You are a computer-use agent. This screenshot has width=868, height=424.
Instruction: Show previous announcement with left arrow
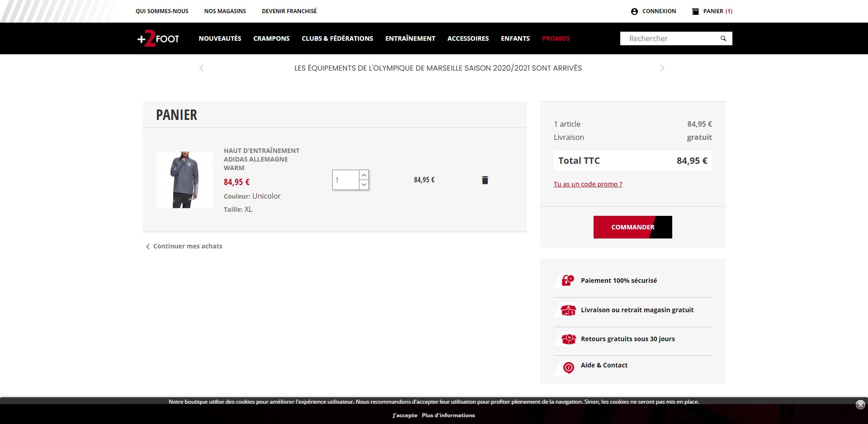tap(202, 68)
